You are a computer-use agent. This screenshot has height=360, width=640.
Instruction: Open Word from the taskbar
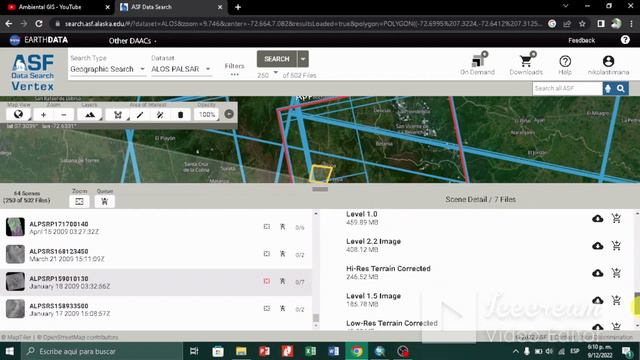pyautogui.click(x=333, y=351)
